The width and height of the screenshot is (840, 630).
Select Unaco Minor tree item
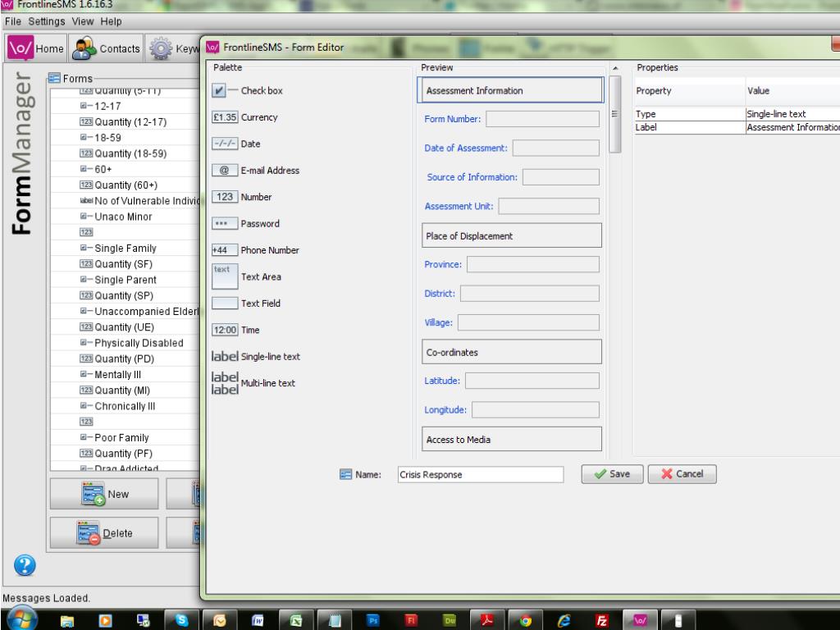(x=123, y=217)
